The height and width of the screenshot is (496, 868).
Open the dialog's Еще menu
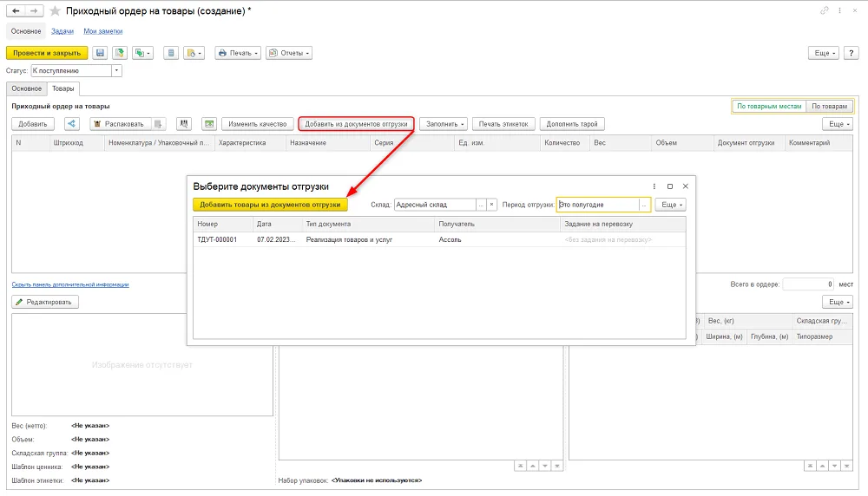[x=670, y=205]
